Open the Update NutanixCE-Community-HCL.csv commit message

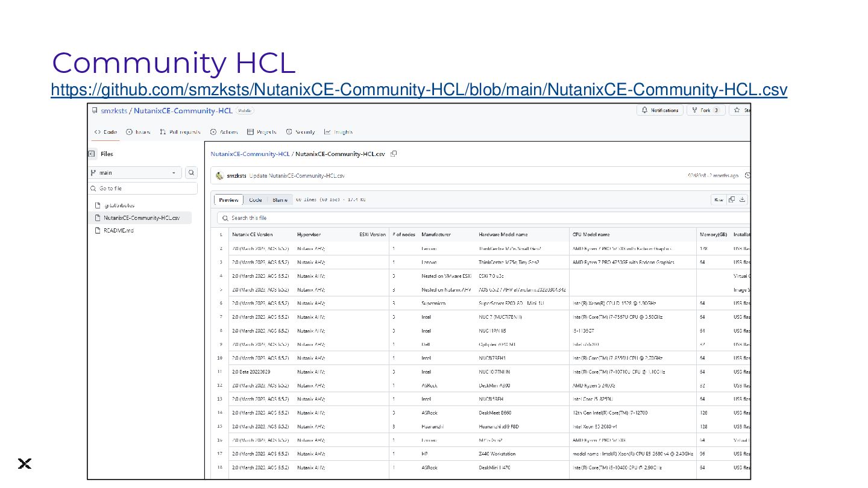[297, 176]
